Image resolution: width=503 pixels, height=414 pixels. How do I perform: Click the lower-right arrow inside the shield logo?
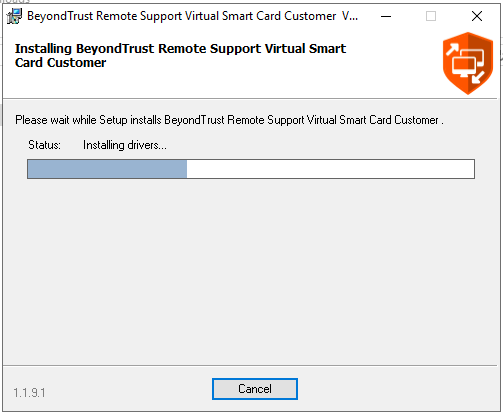point(478,77)
